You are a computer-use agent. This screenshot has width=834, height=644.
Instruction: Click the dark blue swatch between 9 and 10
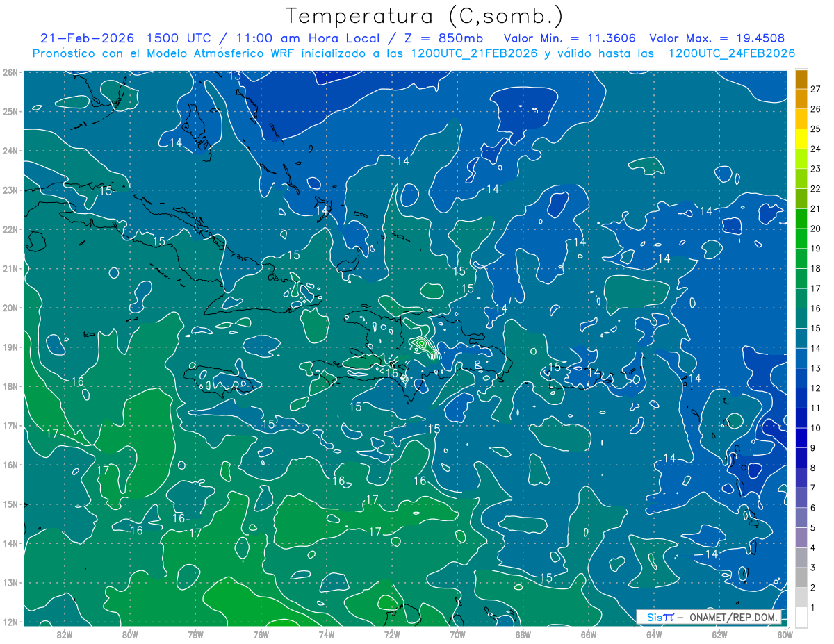click(x=801, y=438)
